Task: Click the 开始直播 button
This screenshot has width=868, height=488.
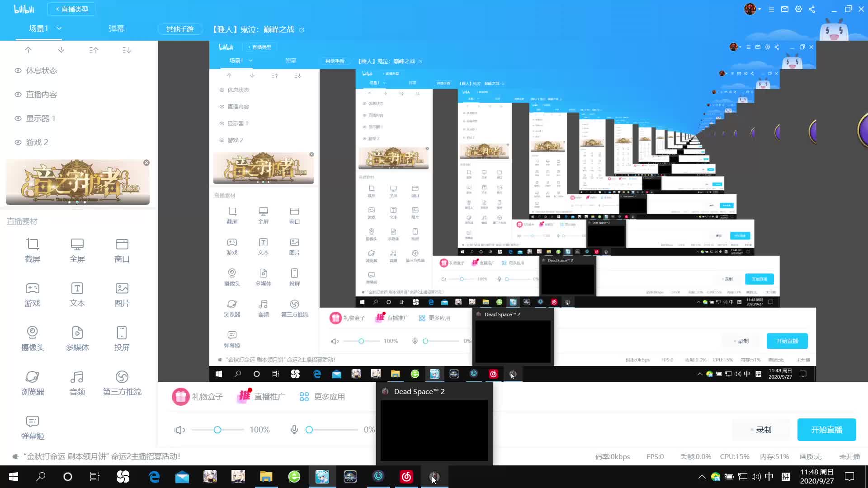Action: tap(827, 430)
